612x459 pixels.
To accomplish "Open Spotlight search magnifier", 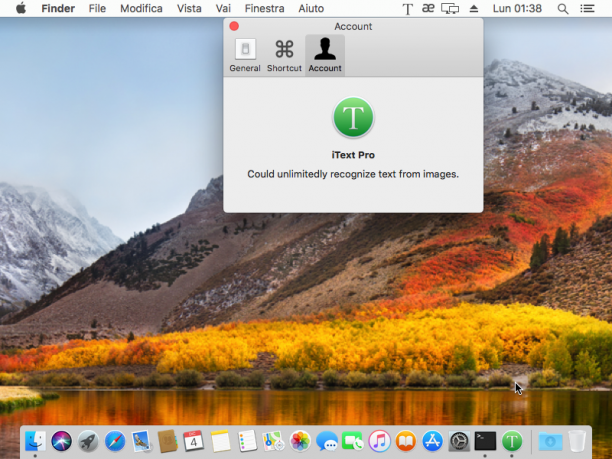I will pos(563,9).
